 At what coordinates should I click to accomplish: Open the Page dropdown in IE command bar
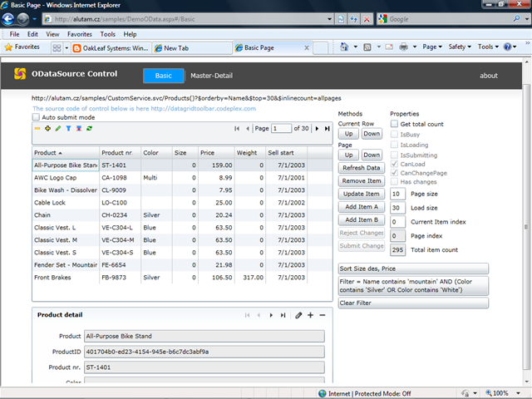pyautogui.click(x=434, y=47)
